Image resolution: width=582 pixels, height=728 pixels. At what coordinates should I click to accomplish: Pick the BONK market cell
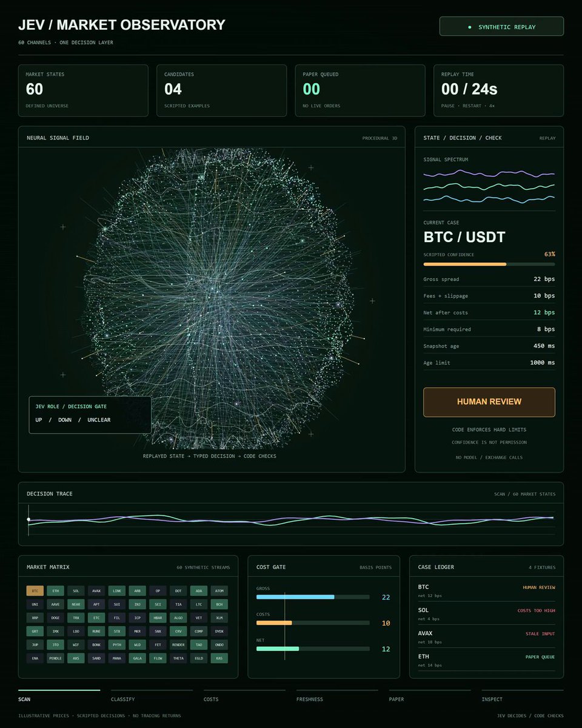point(96,645)
